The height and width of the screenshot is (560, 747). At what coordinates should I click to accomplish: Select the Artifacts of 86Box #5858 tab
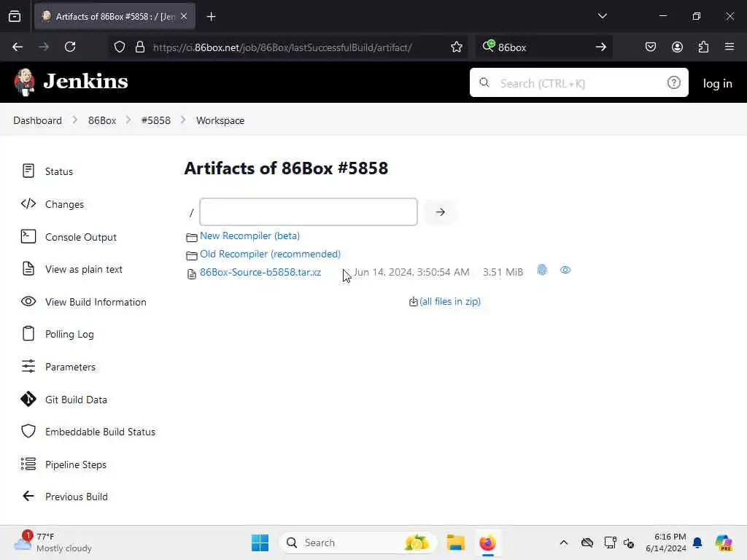click(115, 17)
